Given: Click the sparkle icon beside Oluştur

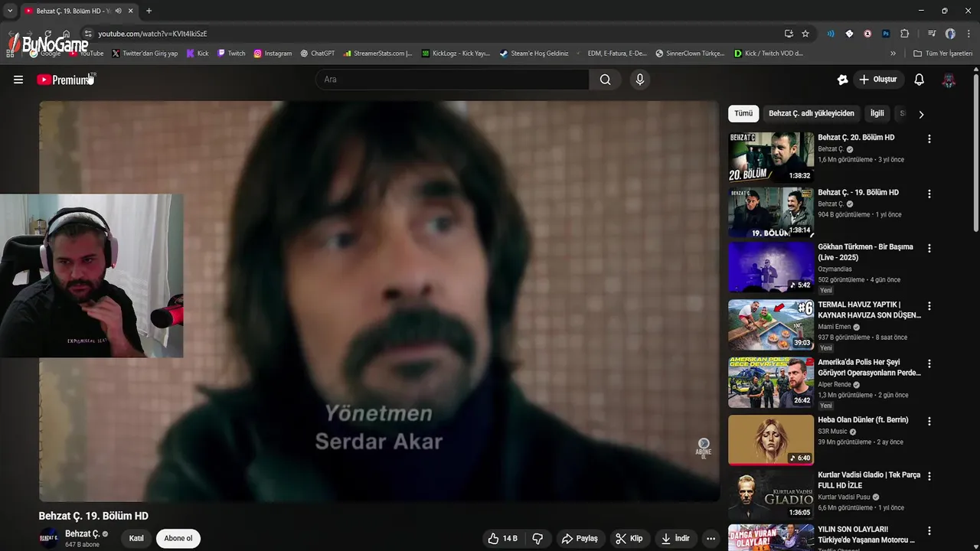Looking at the screenshot, I should click(842, 80).
